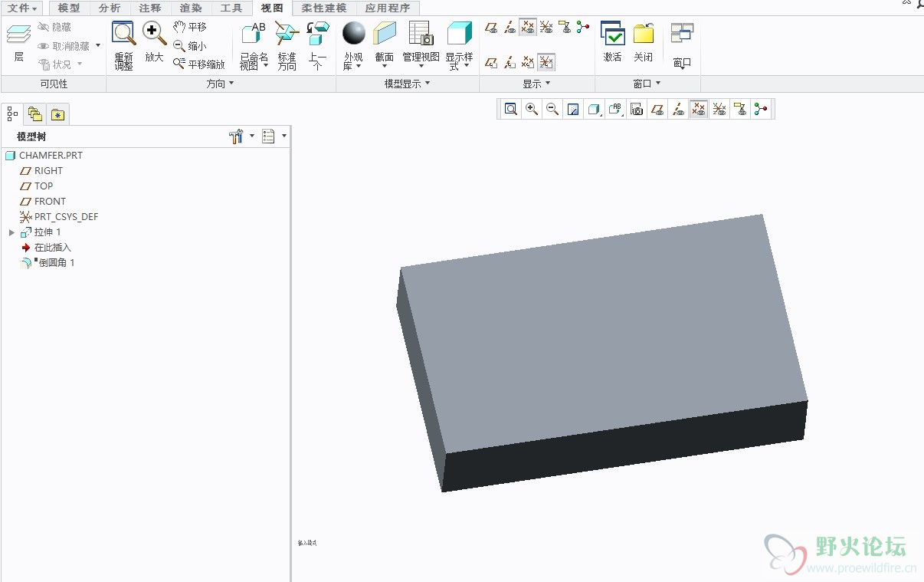Toggle point display in graphics toolbar

pyautogui.click(x=698, y=110)
